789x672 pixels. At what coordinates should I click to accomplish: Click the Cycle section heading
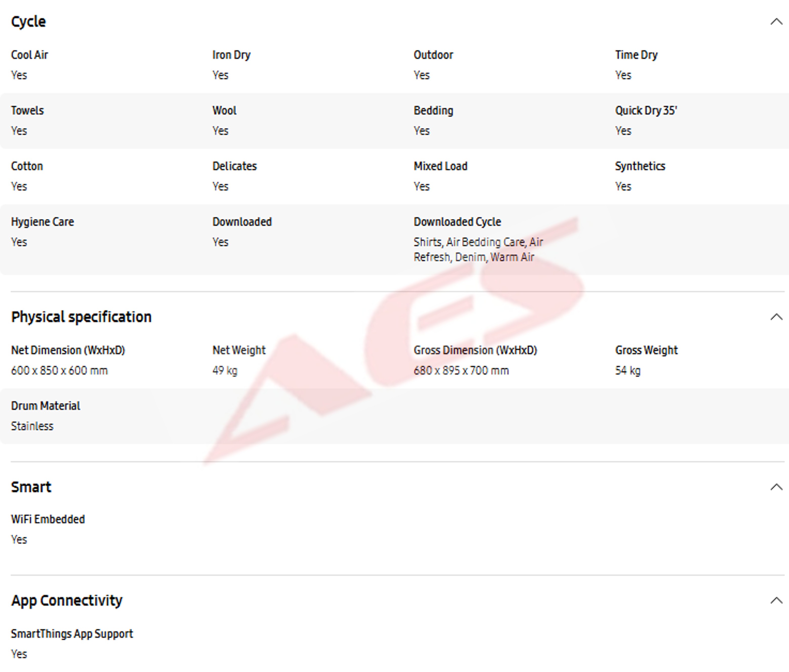tap(29, 22)
